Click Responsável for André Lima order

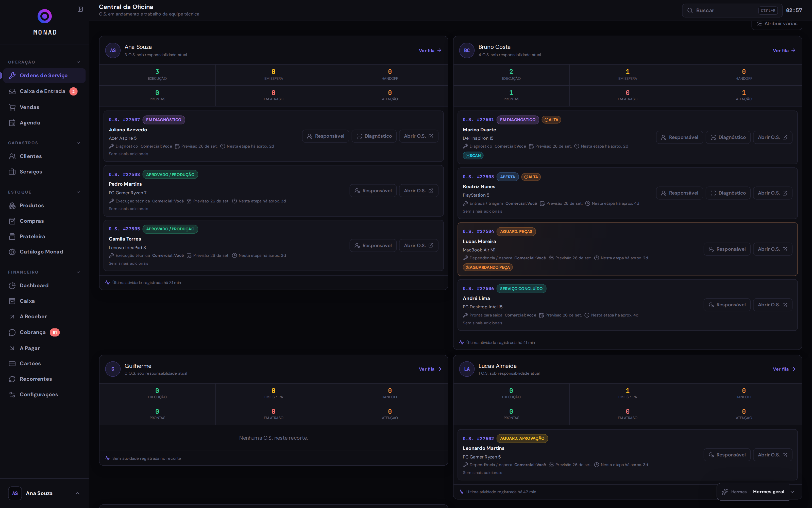pyautogui.click(x=727, y=305)
